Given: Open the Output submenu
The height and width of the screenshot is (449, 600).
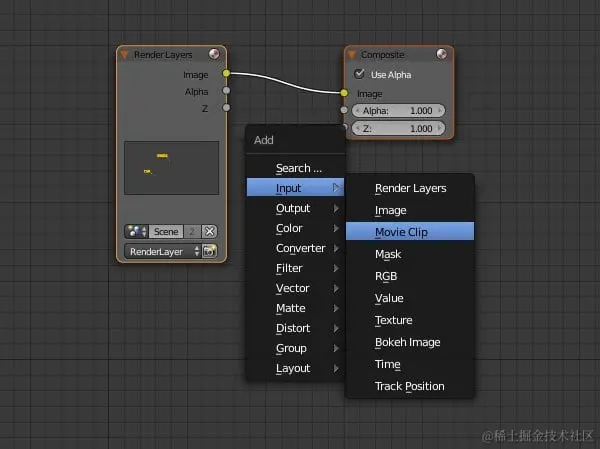Looking at the screenshot, I should [x=295, y=208].
